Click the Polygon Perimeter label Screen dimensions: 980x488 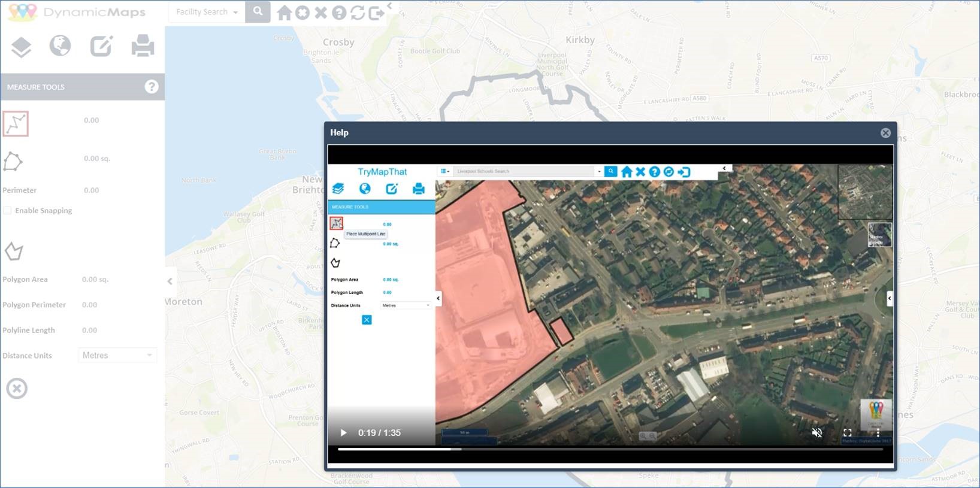(34, 304)
